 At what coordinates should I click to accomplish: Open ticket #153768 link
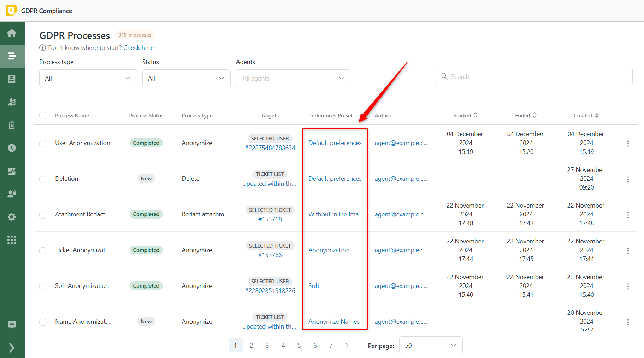(x=270, y=219)
